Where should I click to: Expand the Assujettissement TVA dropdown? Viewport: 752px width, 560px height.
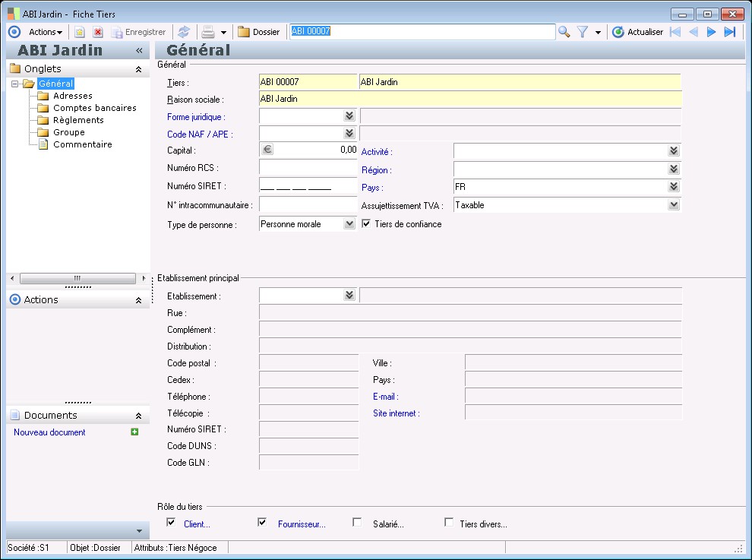coord(673,205)
